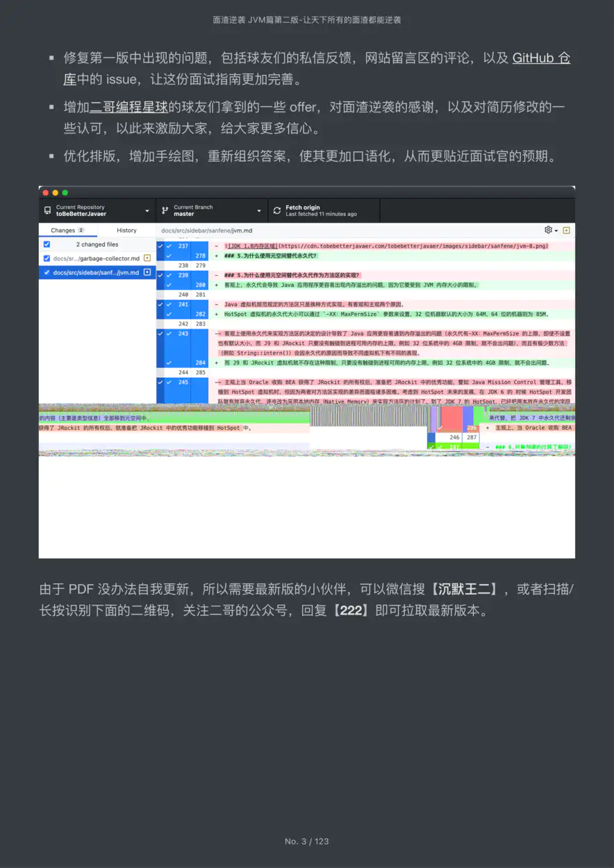
Task: Uncheck the garbage-collector.md file checkbox
Action: pos(46,259)
